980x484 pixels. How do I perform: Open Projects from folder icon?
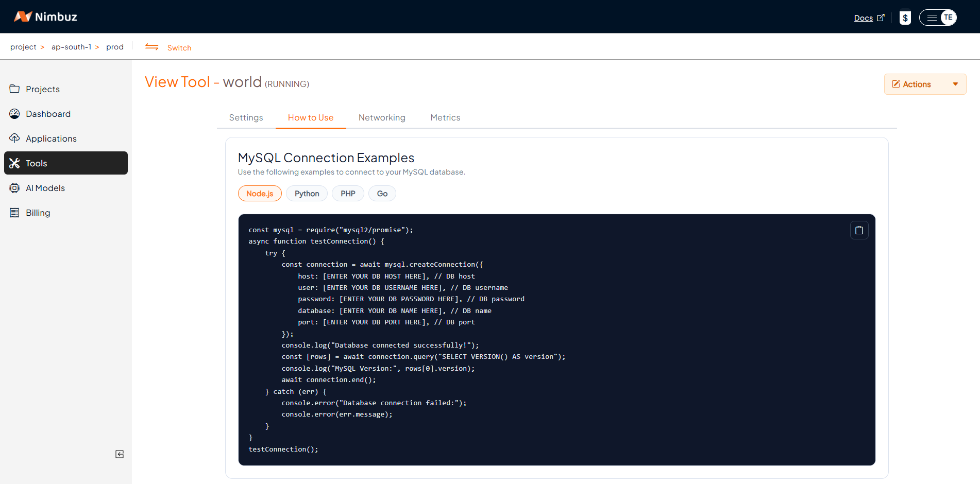pyautogui.click(x=14, y=89)
